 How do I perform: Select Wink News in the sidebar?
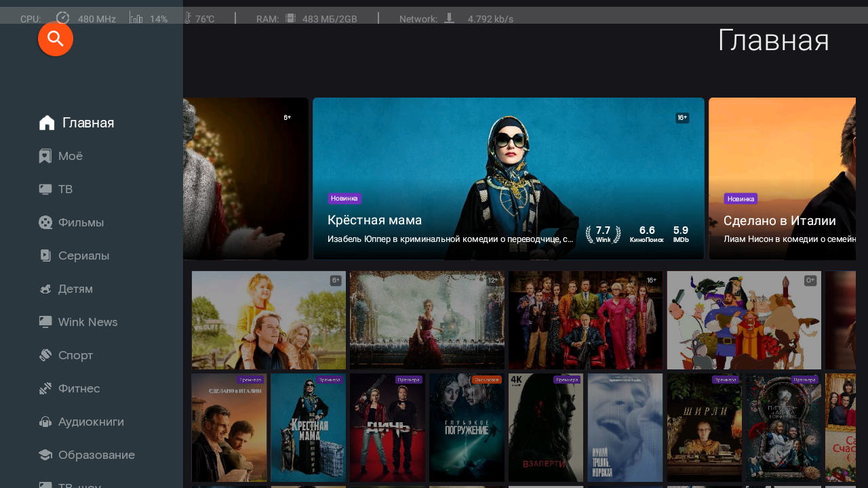tap(79, 322)
